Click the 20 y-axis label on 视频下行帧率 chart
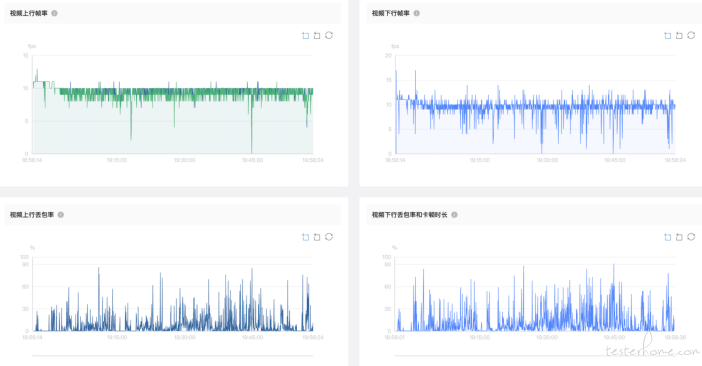The height and width of the screenshot is (366, 702). (388, 56)
